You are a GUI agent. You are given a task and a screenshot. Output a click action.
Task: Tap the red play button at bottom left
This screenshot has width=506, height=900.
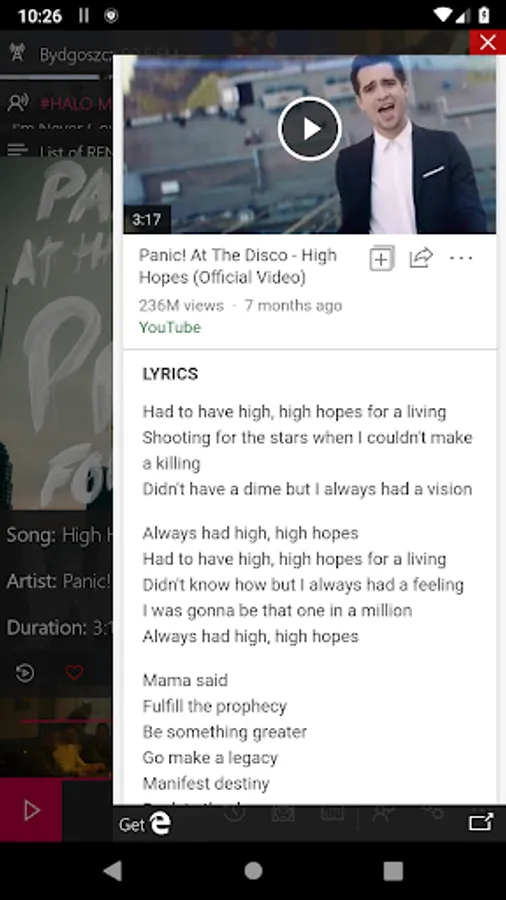(x=31, y=810)
